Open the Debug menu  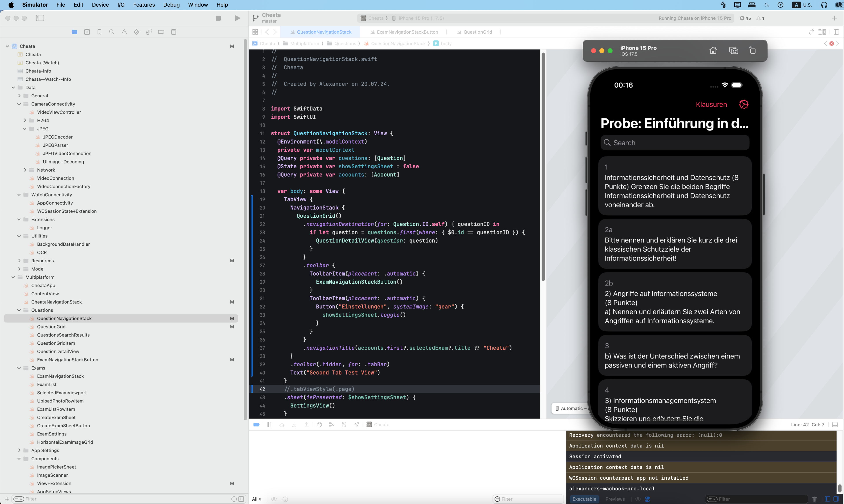(171, 5)
